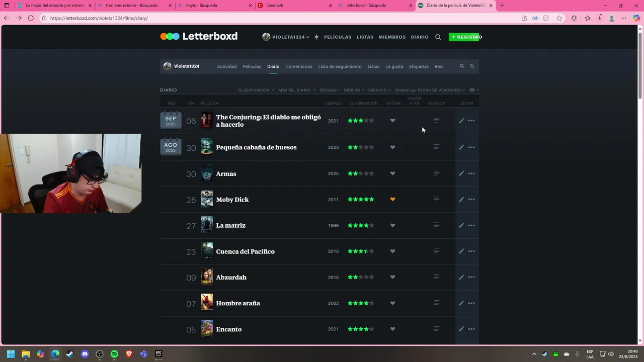This screenshot has height=362, width=644.
Task: Switch to the Le gusta tab
Action: coord(394,66)
